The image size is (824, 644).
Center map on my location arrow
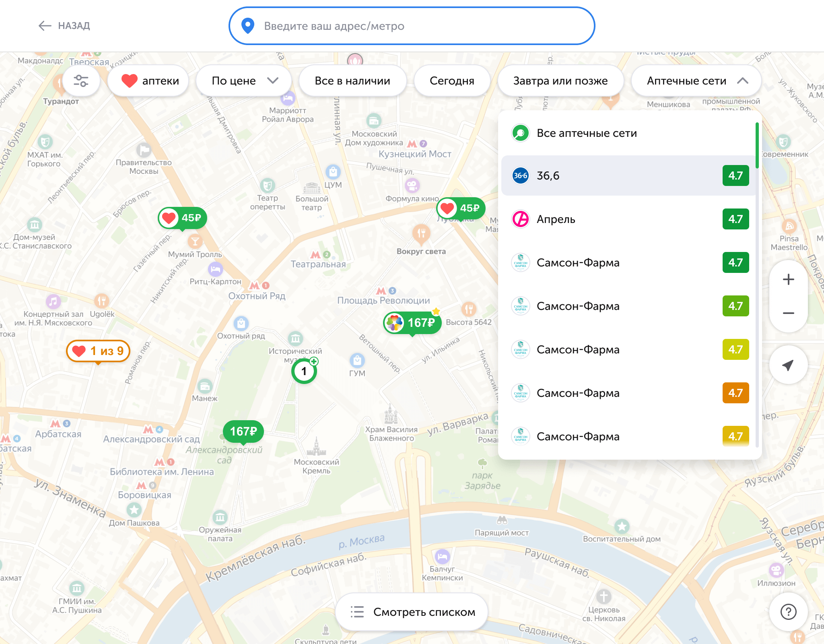[788, 365]
